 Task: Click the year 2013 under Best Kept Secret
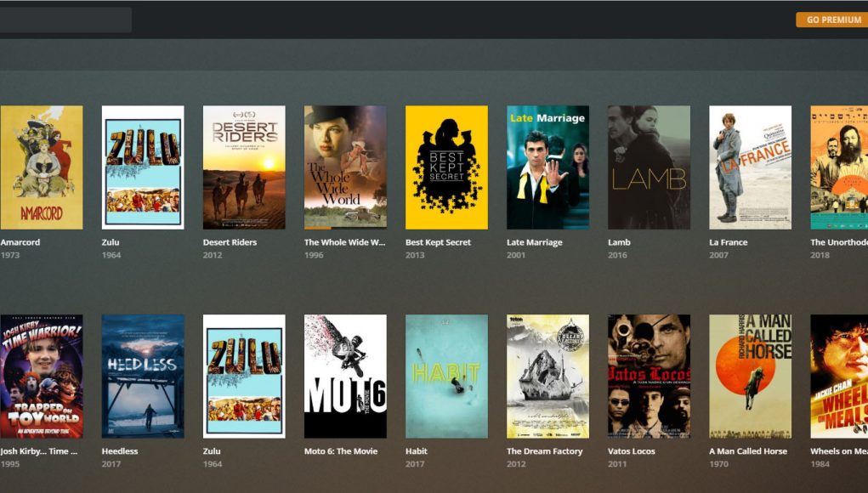coord(415,255)
